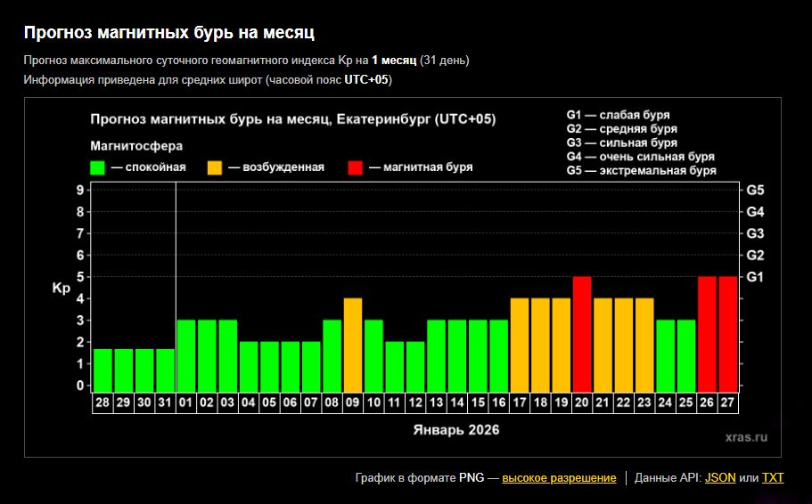Viewport: 812px width, 504px height.
Task: Click the red "магнитная буря" legend swatch
Action: click(356, 167)
